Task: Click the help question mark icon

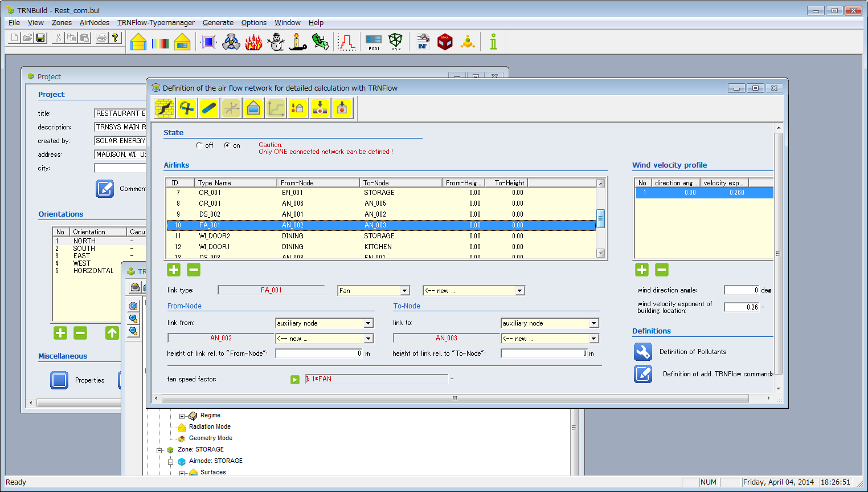Action: pos(115,38)
